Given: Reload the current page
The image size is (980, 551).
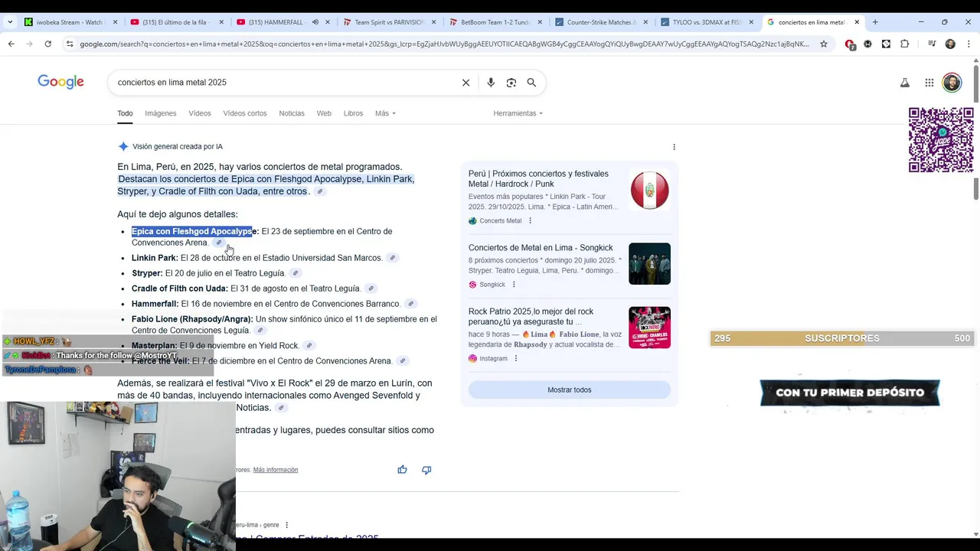Looking at the screenshot, I should coord(47,44).
